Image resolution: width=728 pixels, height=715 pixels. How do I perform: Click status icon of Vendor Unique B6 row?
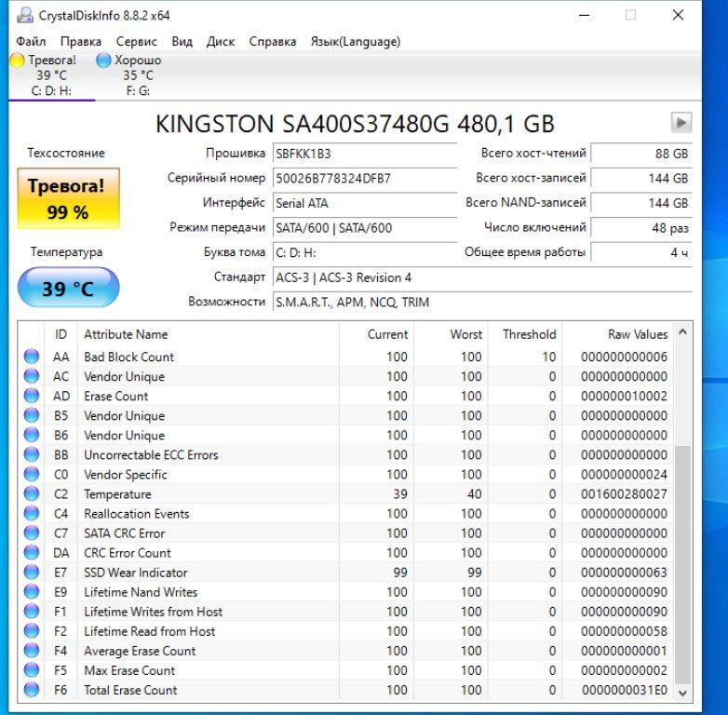click(x=31, y=435)
